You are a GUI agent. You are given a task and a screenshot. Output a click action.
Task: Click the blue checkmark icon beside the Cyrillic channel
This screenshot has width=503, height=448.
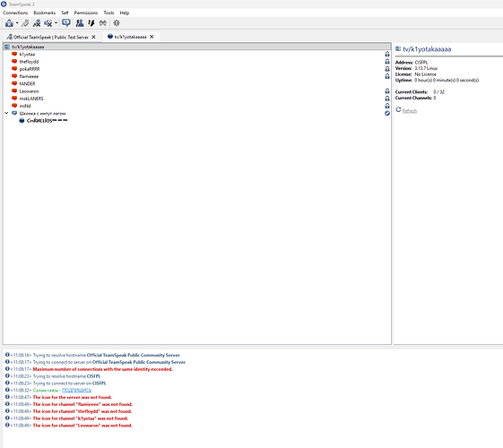pos(387,113)
